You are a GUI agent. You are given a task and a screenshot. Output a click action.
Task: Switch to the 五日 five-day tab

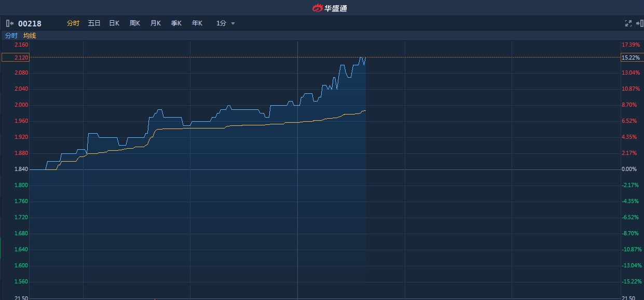tap(94, 23)
